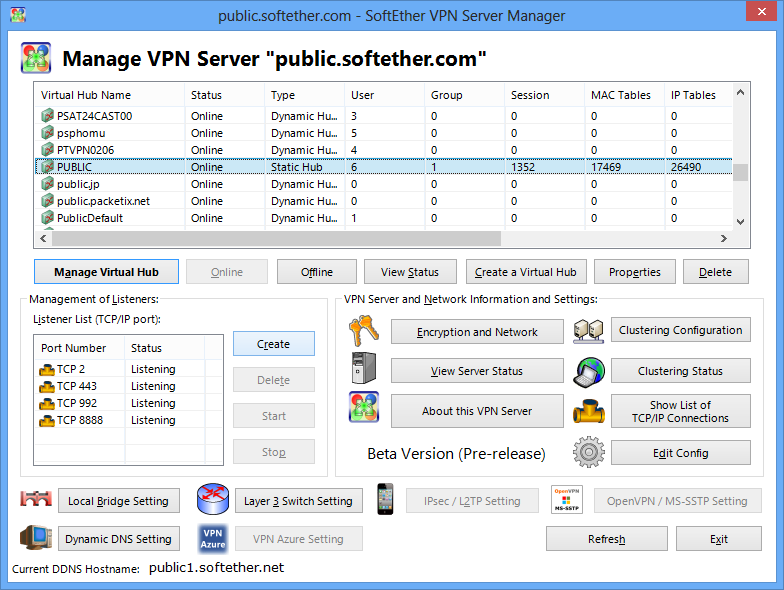Open Manage Virtual Hub
784x590 pixels.
pyautogui.click(x=106, y=272)
